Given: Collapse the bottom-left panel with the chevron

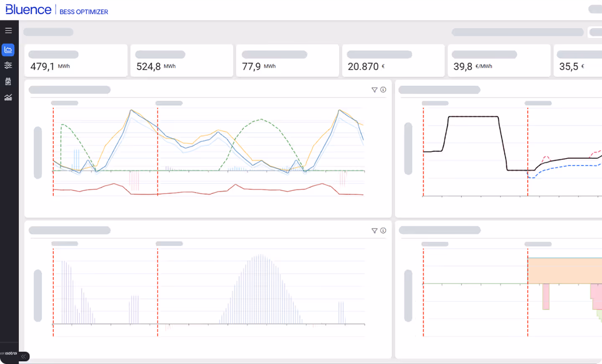Looking at the screenshot, I should pos(24,356).
